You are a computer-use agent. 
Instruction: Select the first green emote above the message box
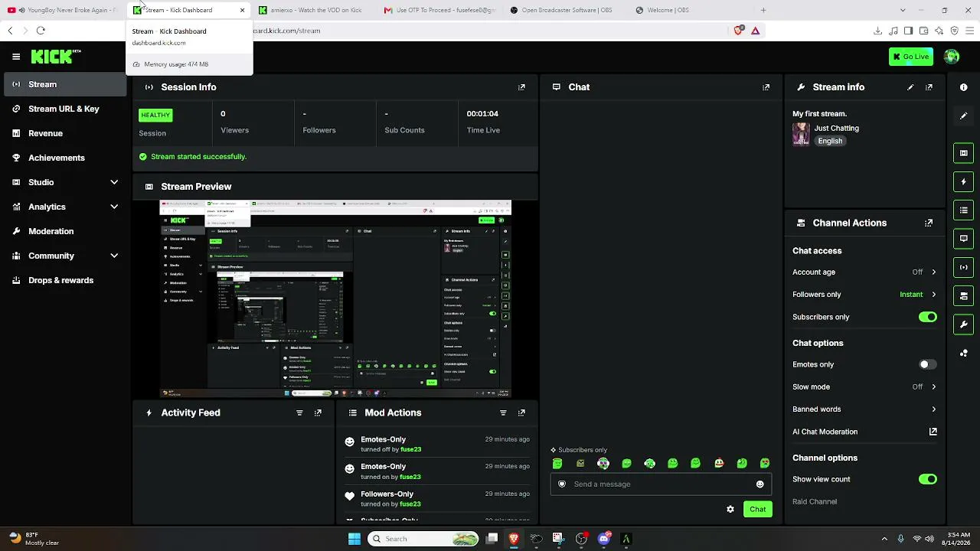557,463
